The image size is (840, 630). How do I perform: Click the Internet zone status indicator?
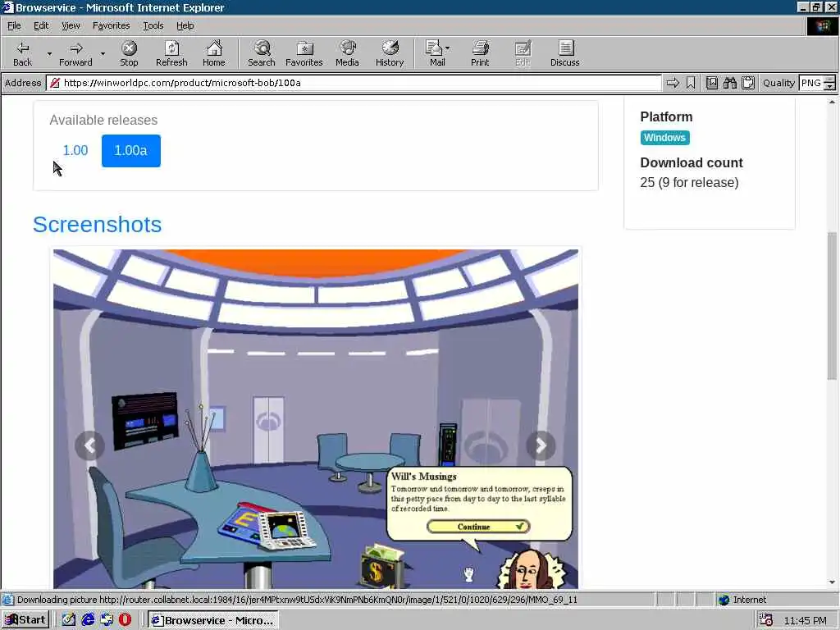tap(742, 600)
